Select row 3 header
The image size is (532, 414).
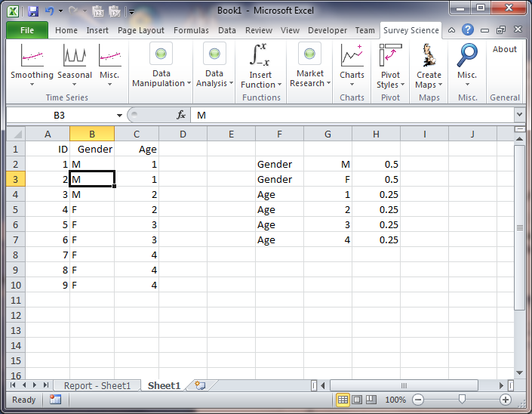[16, 179]
